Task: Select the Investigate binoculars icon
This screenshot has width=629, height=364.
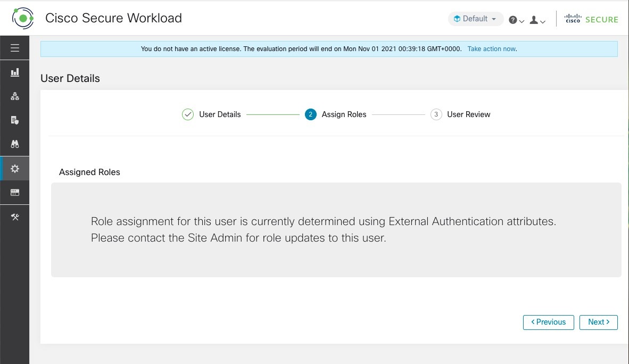Action: (14, 144)
